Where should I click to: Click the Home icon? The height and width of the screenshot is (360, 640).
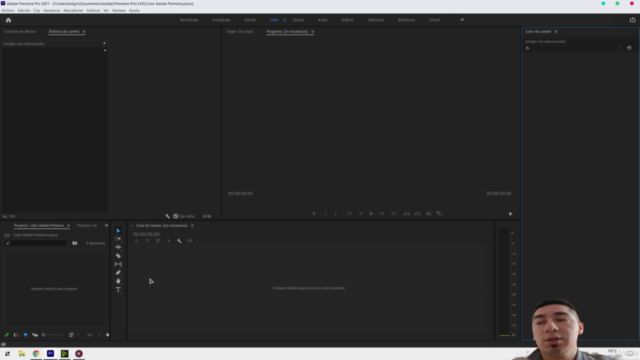tap(8, 20)
